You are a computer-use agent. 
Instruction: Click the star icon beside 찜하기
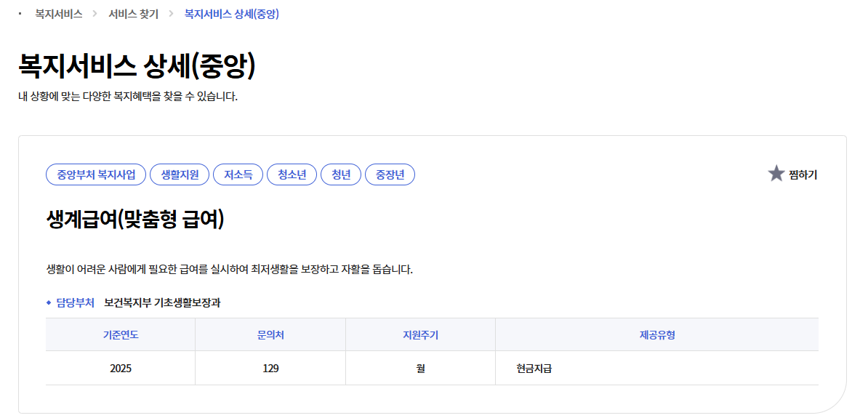tap(776, 174)
